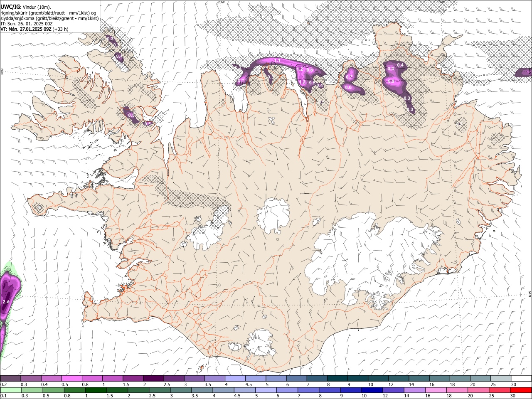Click the '0.8' value label in bottom legend row
The width and height of the screenshot is (532, 399).
[67, 396]
